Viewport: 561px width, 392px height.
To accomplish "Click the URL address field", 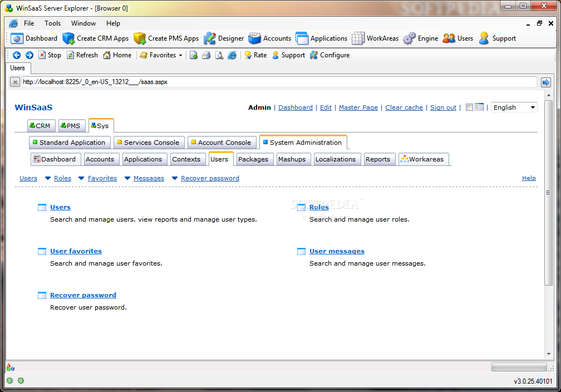I will 279,82.
